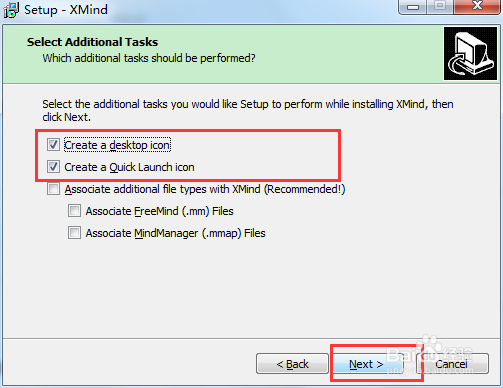Tick the Associate FreeMind (.mm) Files checkbox
This screenshot has width=503, height=388.
[x=74, y=211]
